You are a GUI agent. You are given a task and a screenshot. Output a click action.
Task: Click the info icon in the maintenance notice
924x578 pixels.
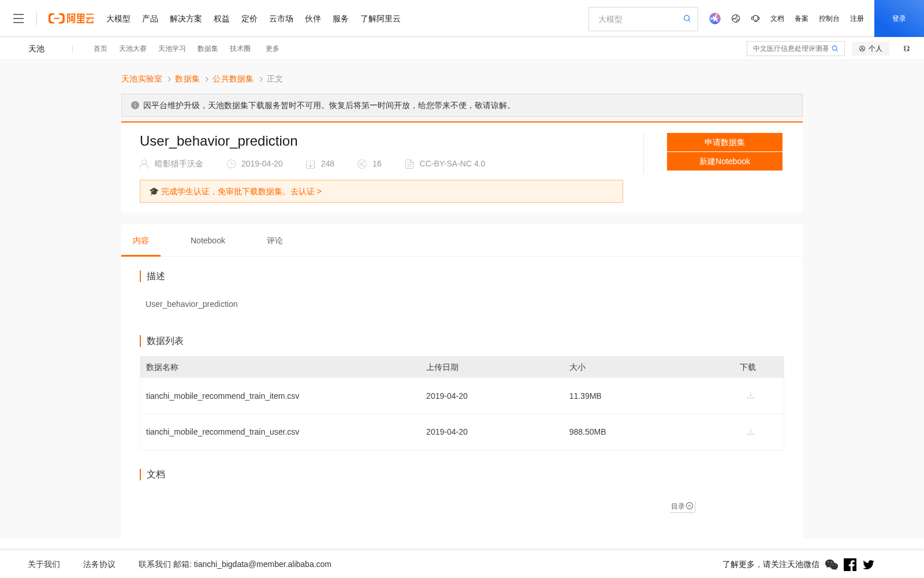point(135,105)
